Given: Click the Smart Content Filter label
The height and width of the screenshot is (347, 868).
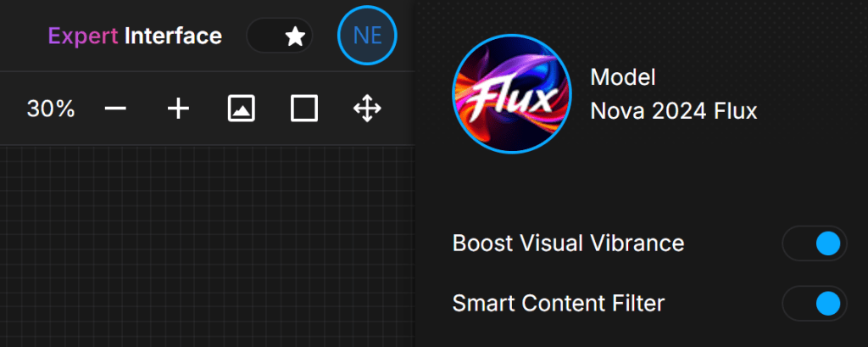Looking at the screenshot, I should pyautogui.click(x=558, y=303).
